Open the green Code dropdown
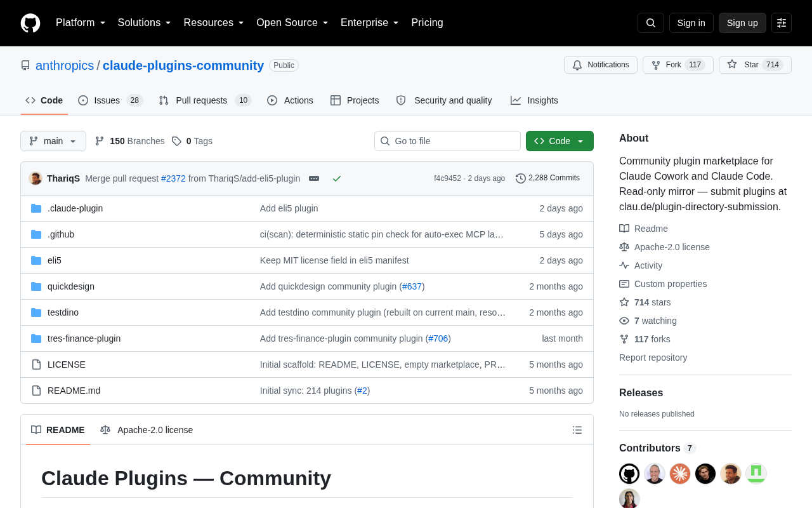 [560, 141]
